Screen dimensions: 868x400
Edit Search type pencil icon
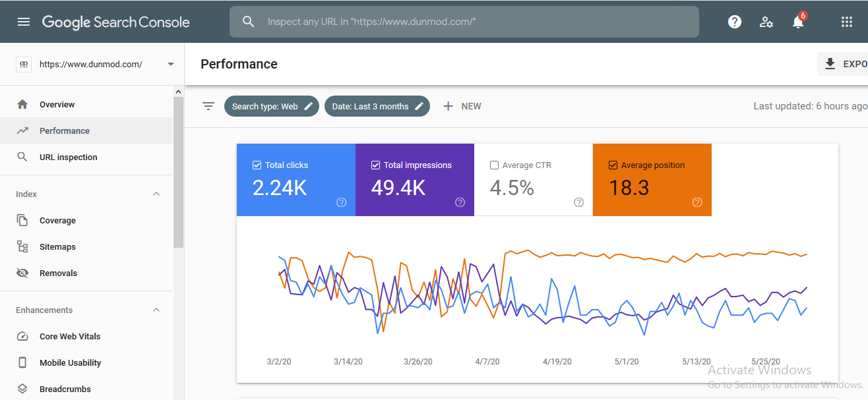(x=309, y=106)
